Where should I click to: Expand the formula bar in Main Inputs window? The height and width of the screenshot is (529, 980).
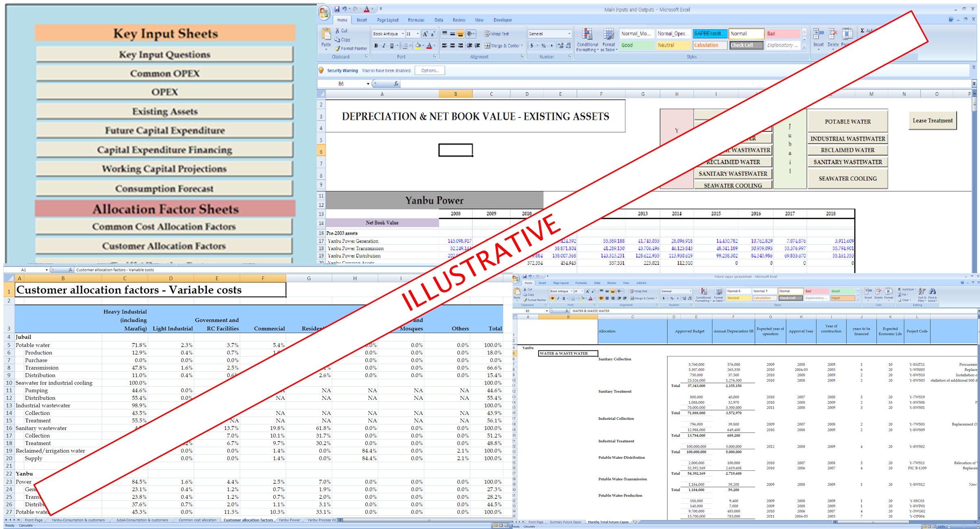point(974,84)
